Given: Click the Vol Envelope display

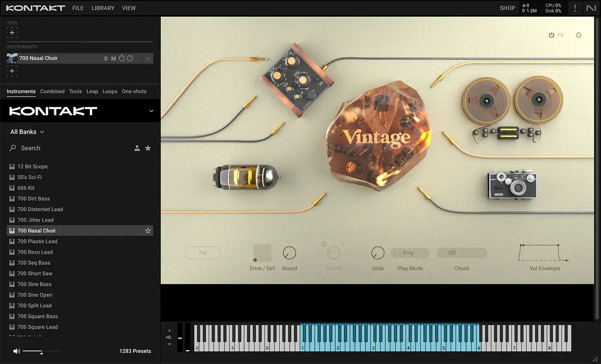Looking at the screenshot, I should click(x=544, y=253).
